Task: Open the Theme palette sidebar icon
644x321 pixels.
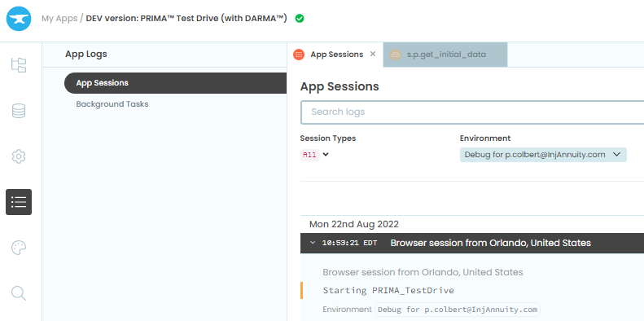Action: (x=19, y=248)
